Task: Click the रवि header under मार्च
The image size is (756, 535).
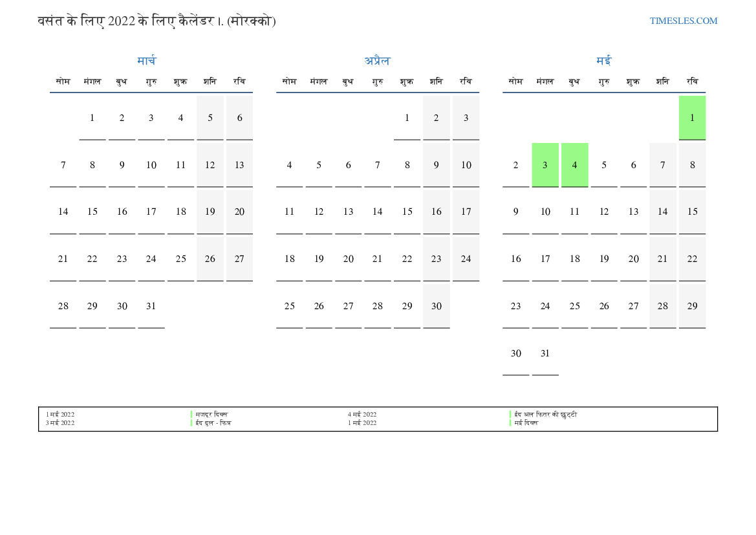Action: point(239,82)
